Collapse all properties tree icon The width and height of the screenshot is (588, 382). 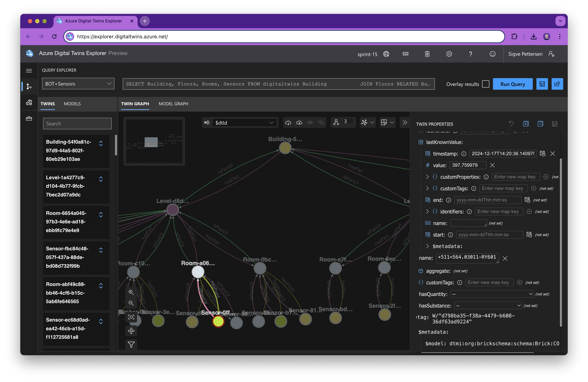[x=540, y=124]
